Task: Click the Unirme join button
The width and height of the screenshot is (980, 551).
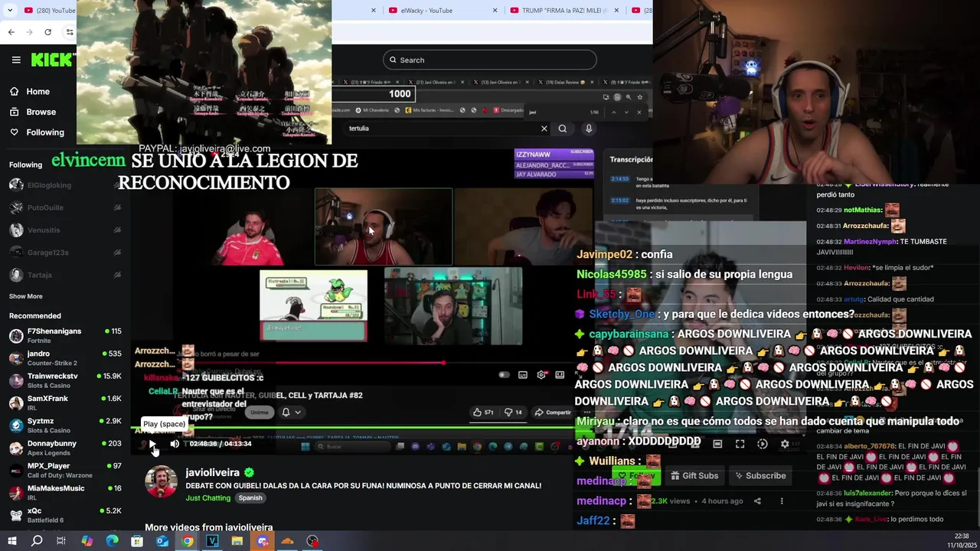Action: pos(260,412)
